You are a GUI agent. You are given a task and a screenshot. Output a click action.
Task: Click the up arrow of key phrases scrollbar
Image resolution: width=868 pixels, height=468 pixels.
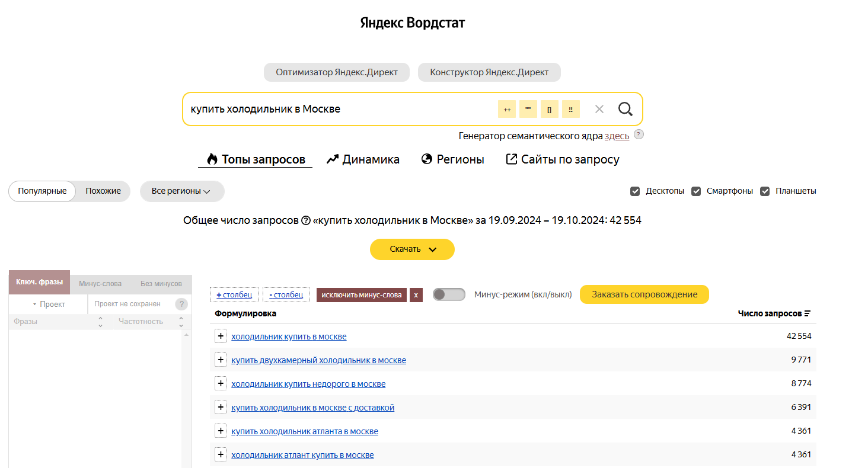187,335
